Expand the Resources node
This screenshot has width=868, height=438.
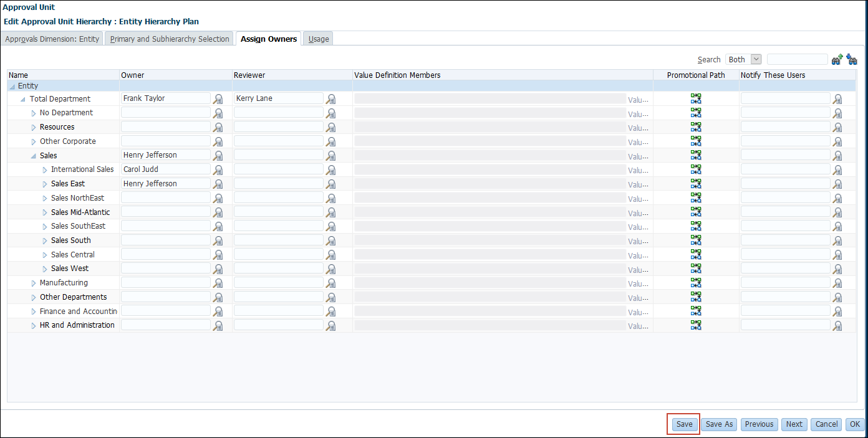coord(34,128)
